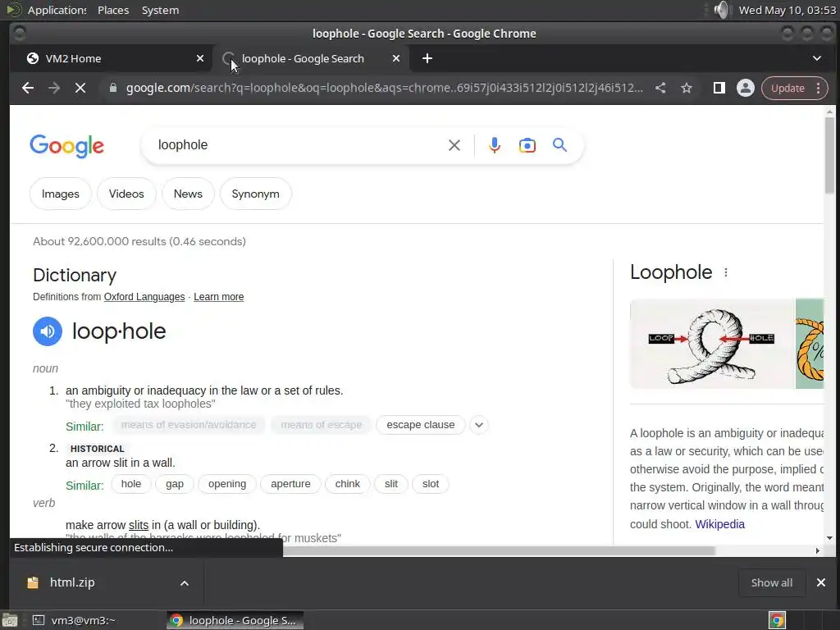Select the Synonym filter chip
This screenshot has height=630, width=840.
[x=256, y=194]
